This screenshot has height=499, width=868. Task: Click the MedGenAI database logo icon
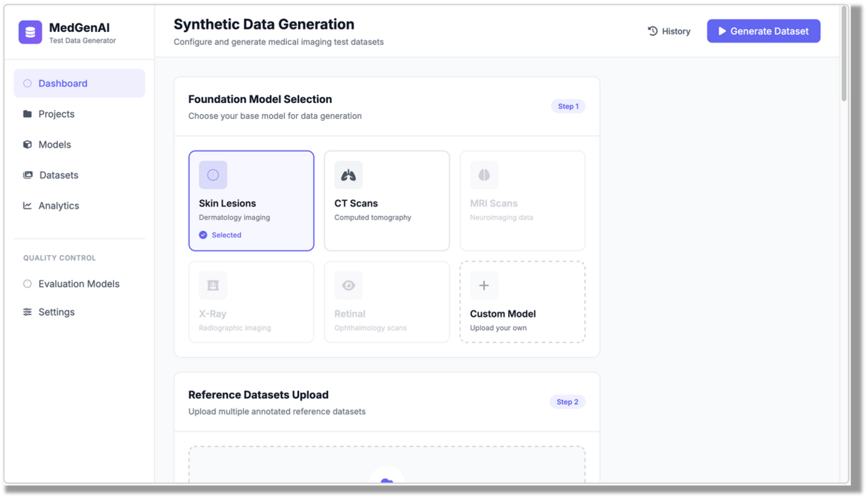(x=30, y=32)
